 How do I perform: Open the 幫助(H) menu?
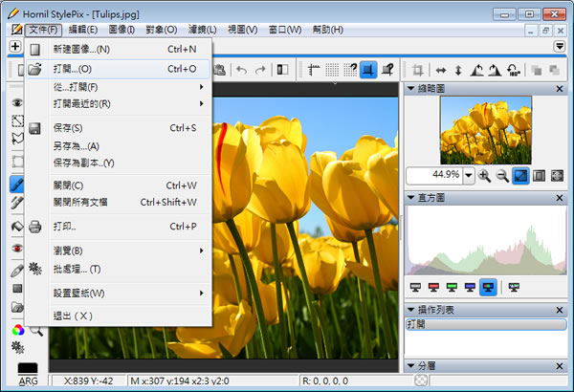click(327, 30)
